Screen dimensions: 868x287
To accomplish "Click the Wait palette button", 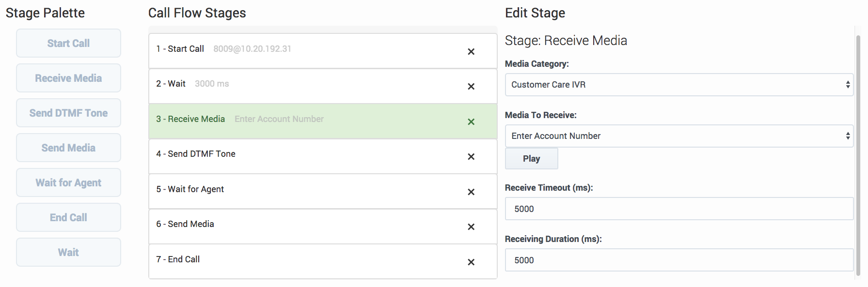I will pos(68,252).
